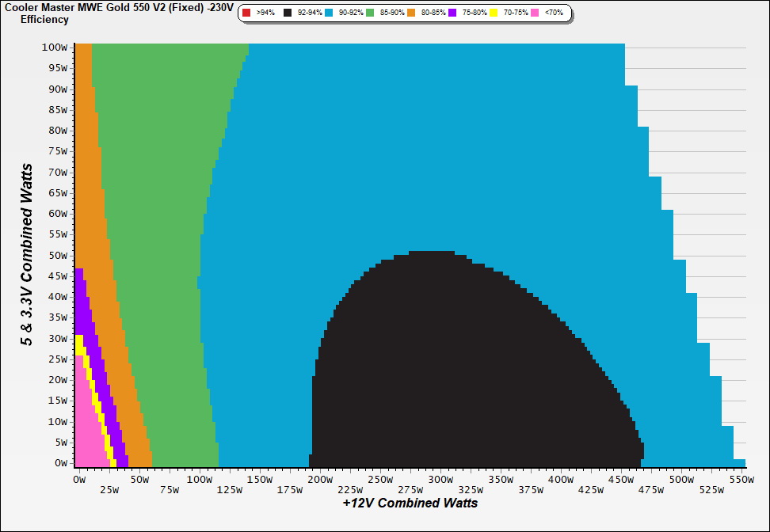Screen dimensions: 770x532
Task: Click the '+12V Combined Watts' axis title
Action: pyautogui.click(x=410, y=503)
